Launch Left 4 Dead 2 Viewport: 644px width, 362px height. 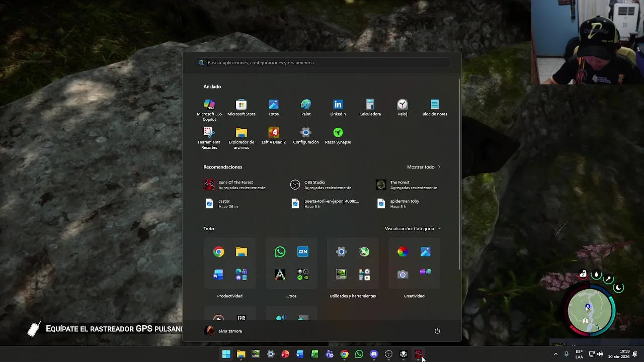click(x=274, y=136)
